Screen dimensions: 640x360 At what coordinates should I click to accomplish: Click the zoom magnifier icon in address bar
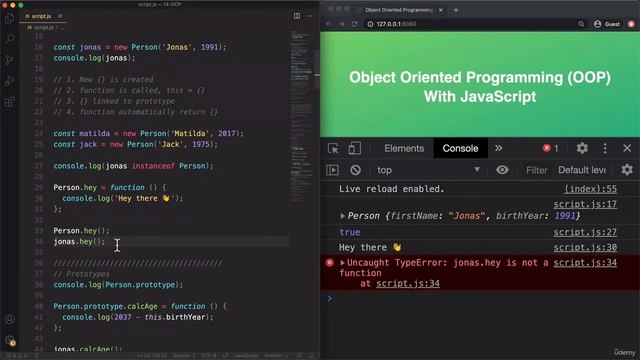[581, 24]
